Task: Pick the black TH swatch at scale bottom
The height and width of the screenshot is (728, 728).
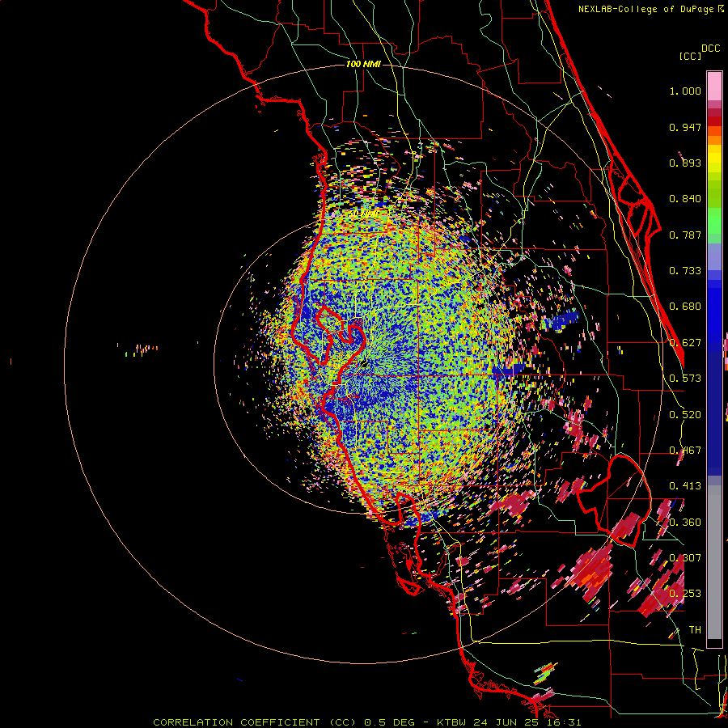Action: click(x=714, y=642)
